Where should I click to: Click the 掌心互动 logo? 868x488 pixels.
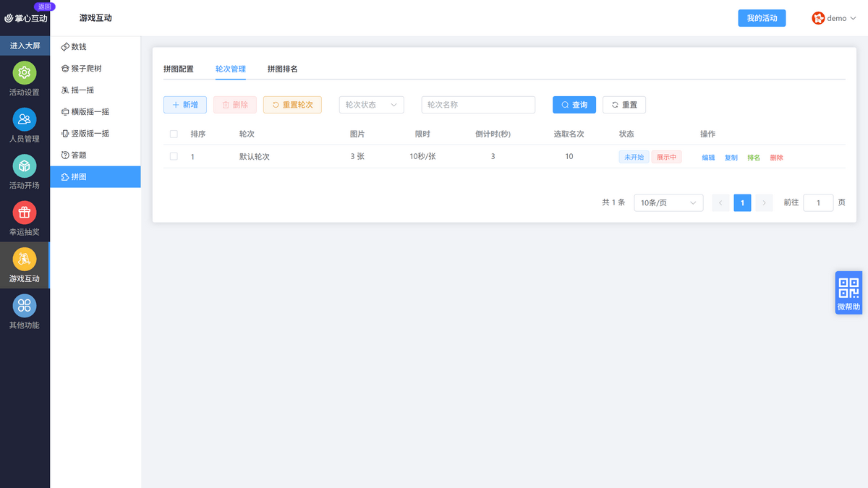tap(26, 18)
